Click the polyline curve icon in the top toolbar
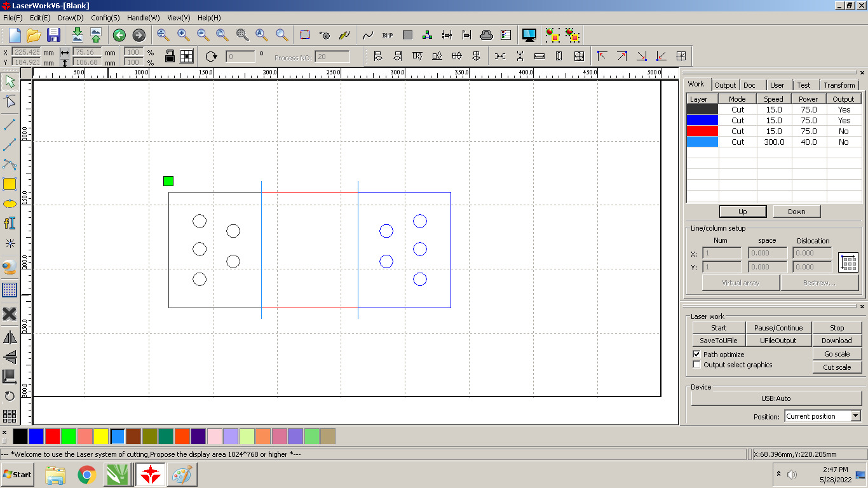Screen dimensions: 868x488 click(368, 35)
